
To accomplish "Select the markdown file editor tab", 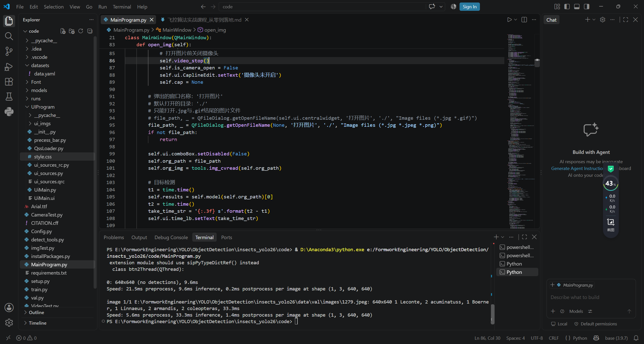I will [x=205, y=20].
